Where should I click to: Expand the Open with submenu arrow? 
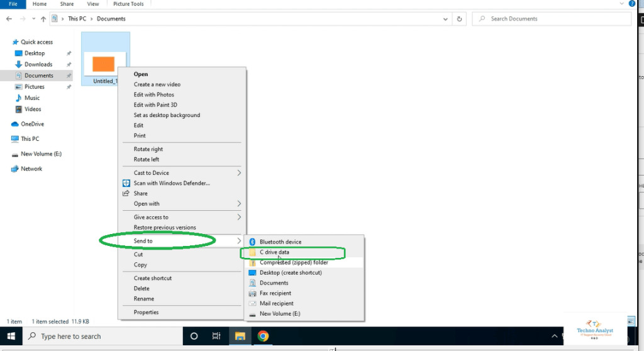coord(239,204)
